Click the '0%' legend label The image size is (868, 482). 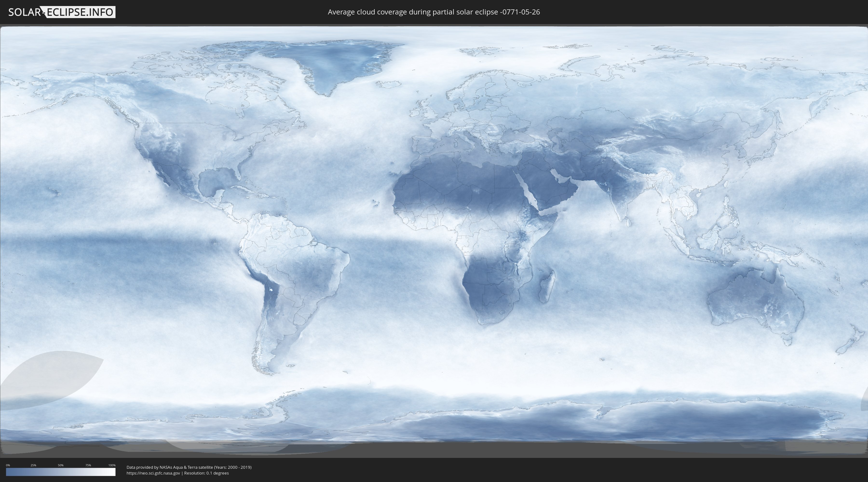pos(8,465)
